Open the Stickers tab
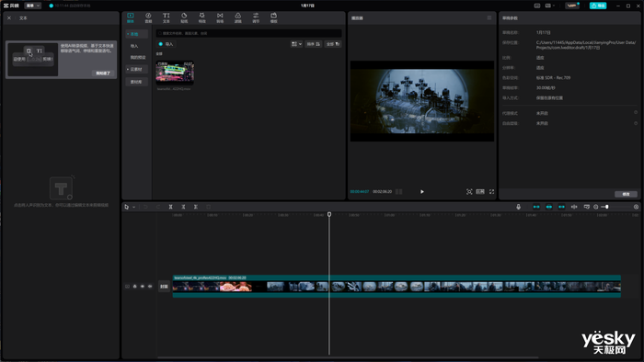Image resolution: width=644 pixels, height=362 pixels. pos(184,17)
